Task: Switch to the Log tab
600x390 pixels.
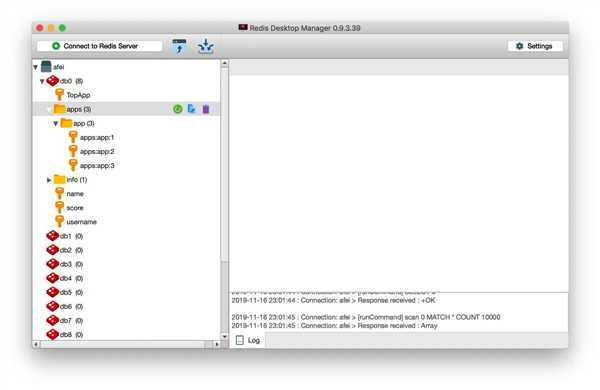Action: tap(248, 340)
